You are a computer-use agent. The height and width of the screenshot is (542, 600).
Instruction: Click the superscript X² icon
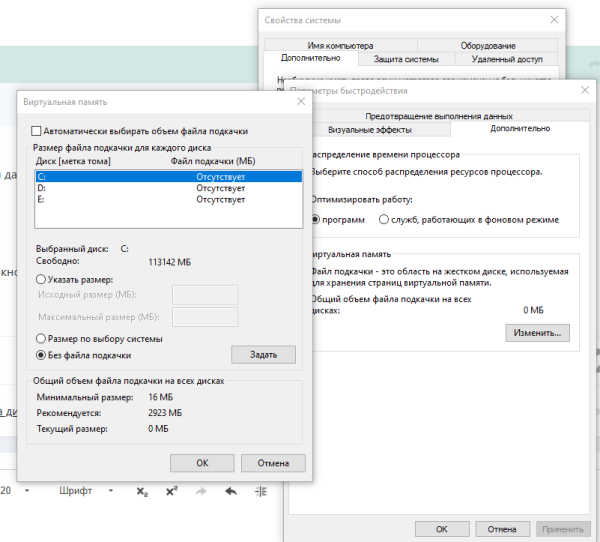point(171,491)
